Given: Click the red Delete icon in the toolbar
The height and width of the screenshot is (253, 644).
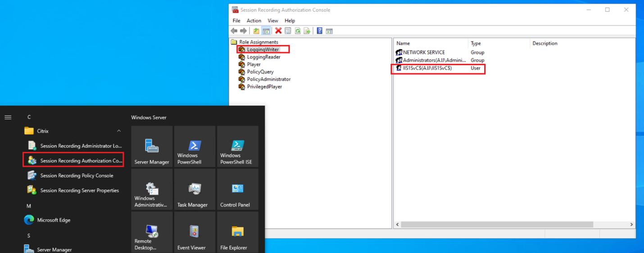Looking at the screenshot, I should (278, 31).
